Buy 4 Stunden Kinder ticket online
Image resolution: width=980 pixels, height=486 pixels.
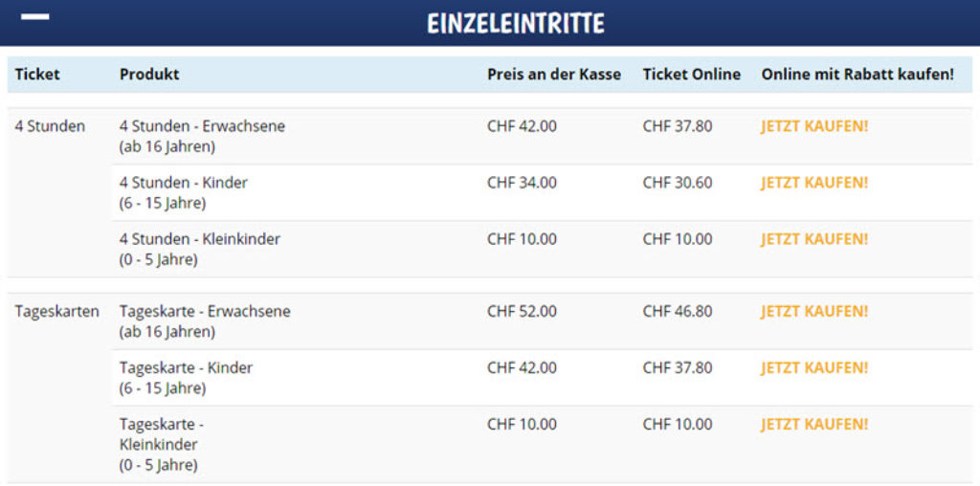pyautogui.click(x=814, y=183)
